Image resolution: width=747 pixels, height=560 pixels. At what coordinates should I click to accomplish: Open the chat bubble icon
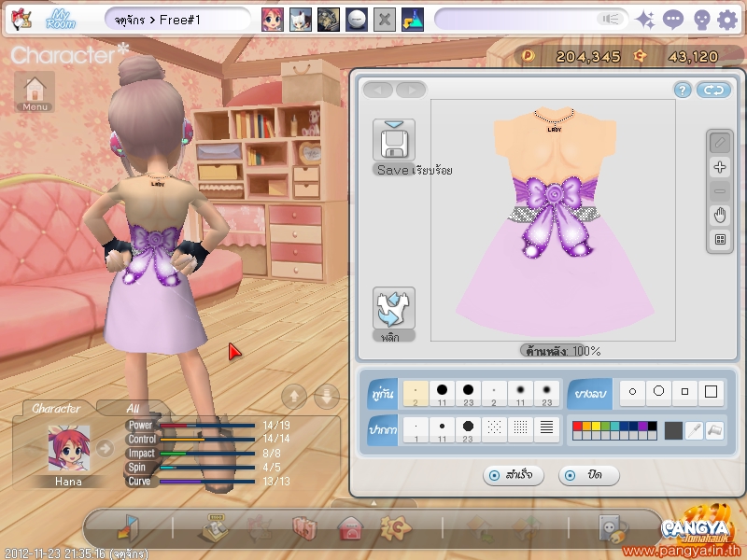pyautogui.click(x=672, y=20)
